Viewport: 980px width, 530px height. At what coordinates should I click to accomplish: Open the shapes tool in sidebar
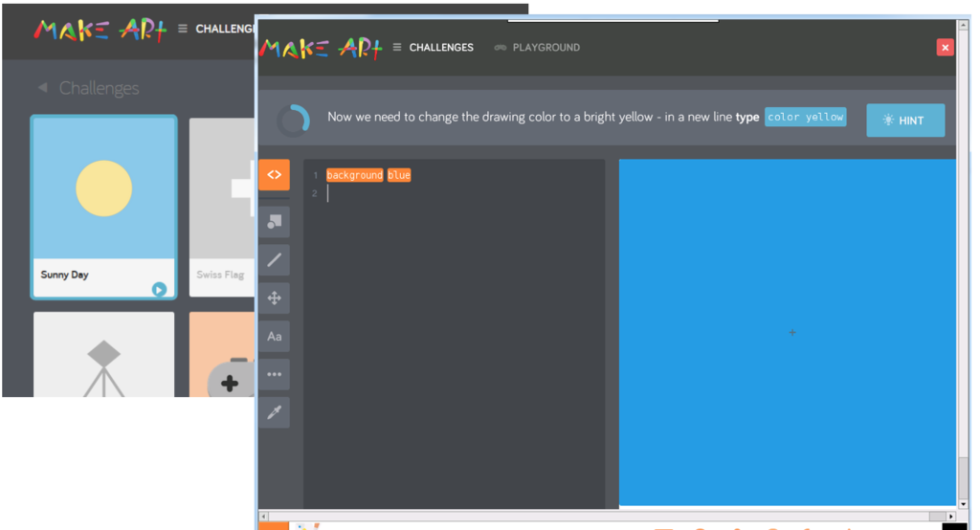(x=275, y=222)
